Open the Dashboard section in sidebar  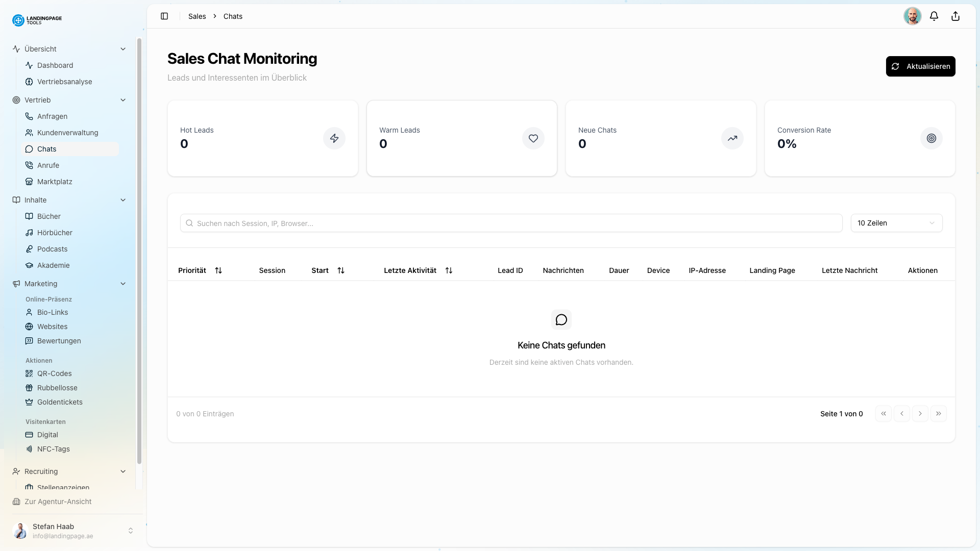(x=55, y=65)
